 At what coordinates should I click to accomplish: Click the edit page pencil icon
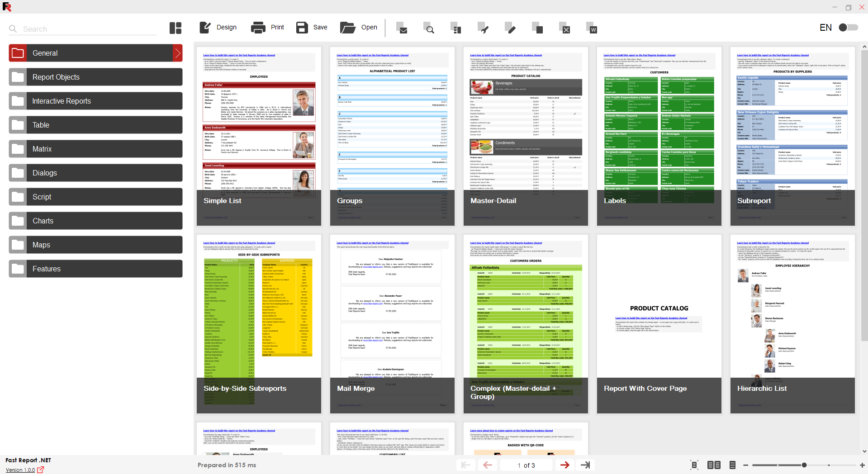(x=510, y=28)
